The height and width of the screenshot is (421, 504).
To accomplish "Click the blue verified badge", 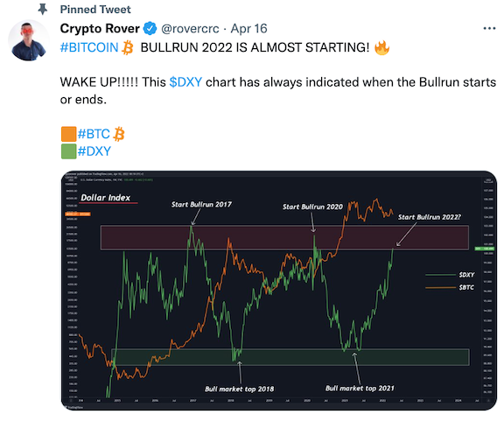I will click(150, 29).
